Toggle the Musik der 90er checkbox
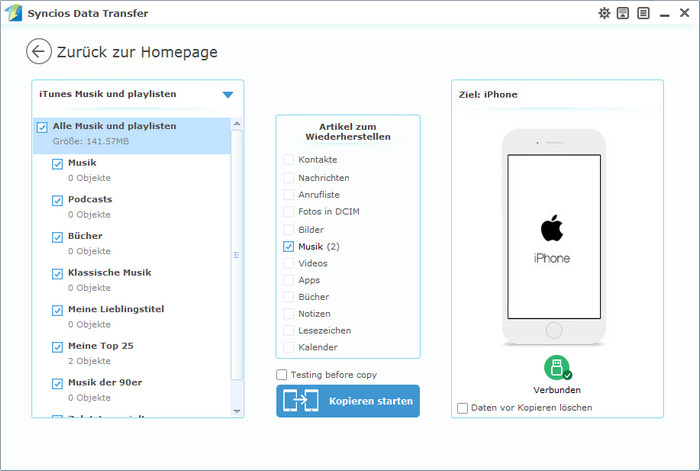 (x=57, y=384)
